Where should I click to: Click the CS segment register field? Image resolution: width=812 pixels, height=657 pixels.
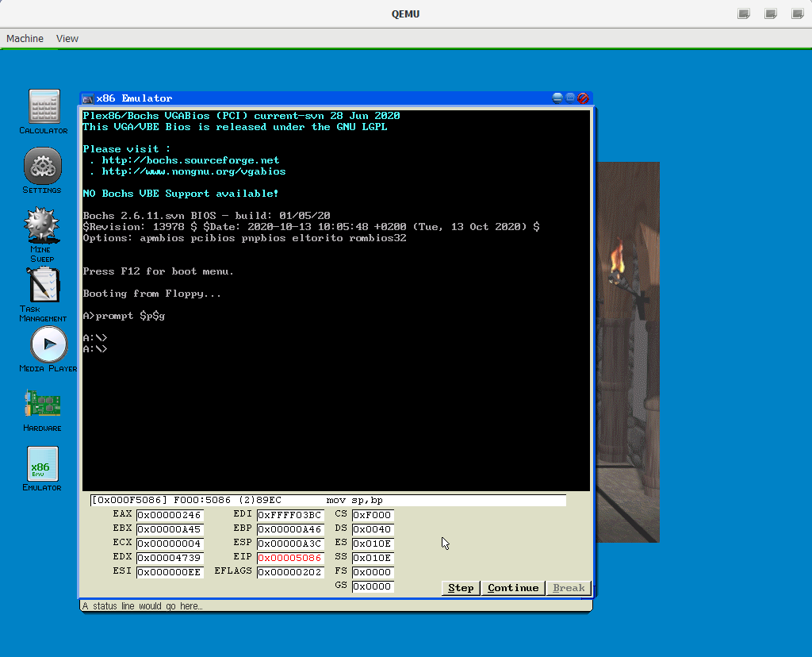point(373,515)
